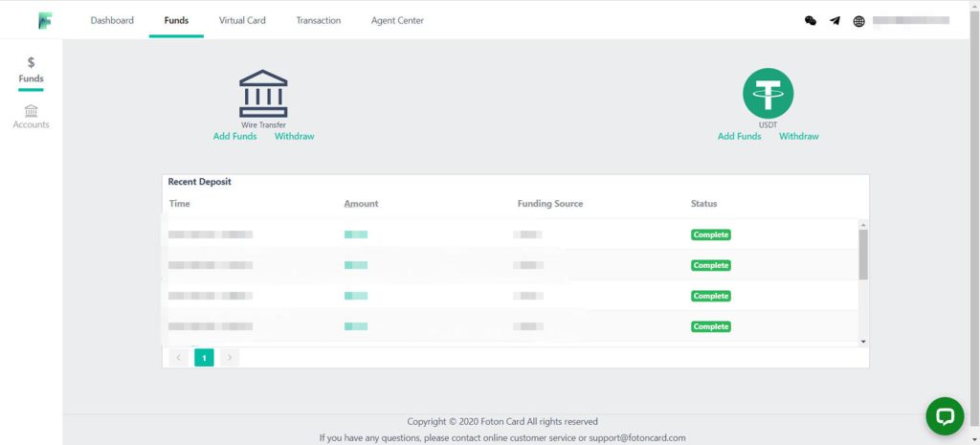Click the first row's Complete status badge
The height and width of the screenshot is (445, 980).
coord(711,235)
